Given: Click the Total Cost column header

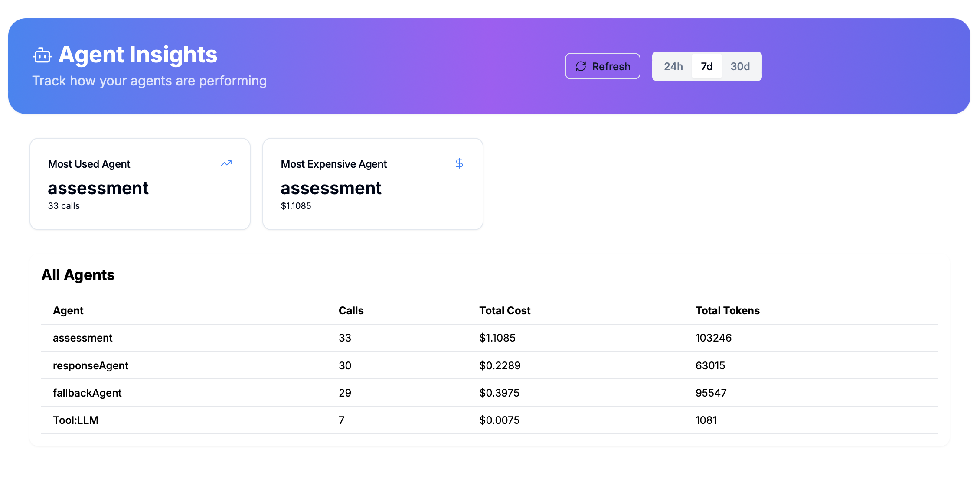Looking at the screenshot, I should pyautogui.click(x=505, y=310).
